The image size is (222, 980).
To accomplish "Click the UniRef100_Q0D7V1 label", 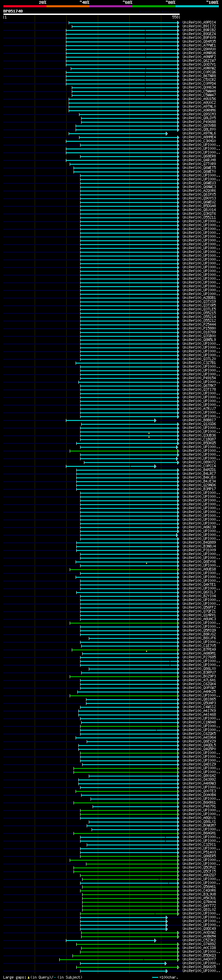I will click(199, 65).
